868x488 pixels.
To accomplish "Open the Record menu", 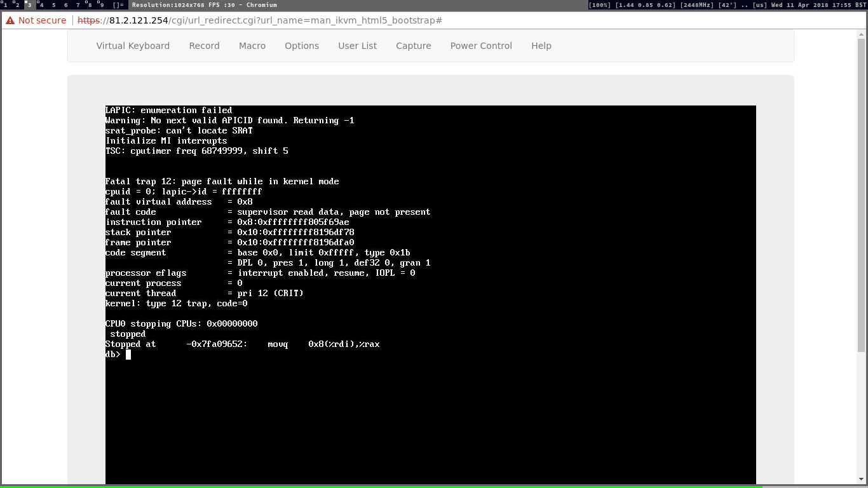I will click(204, 46).
